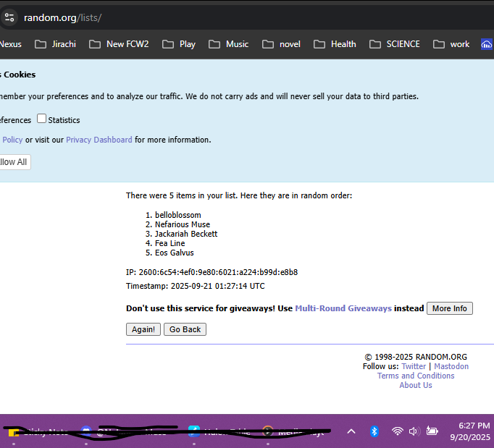Open the Music bookmarks folder
494x448 pixels.
coord(228,44)
